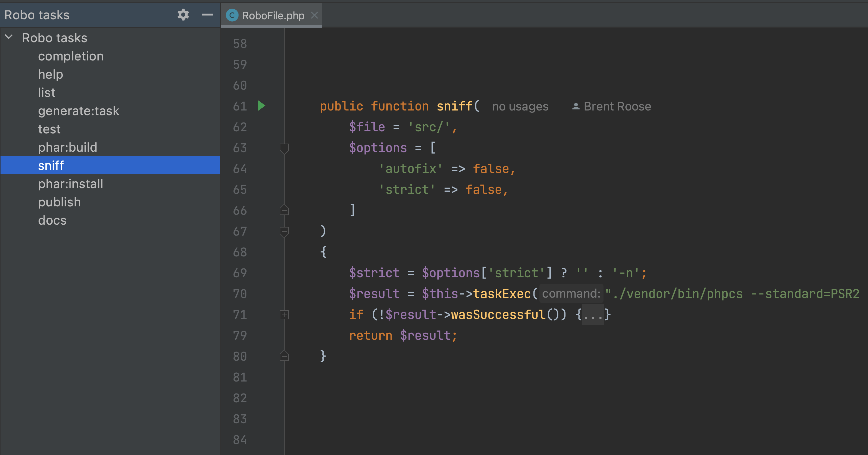
Task: Select the docs task
Action: click(x=52, y=220)
